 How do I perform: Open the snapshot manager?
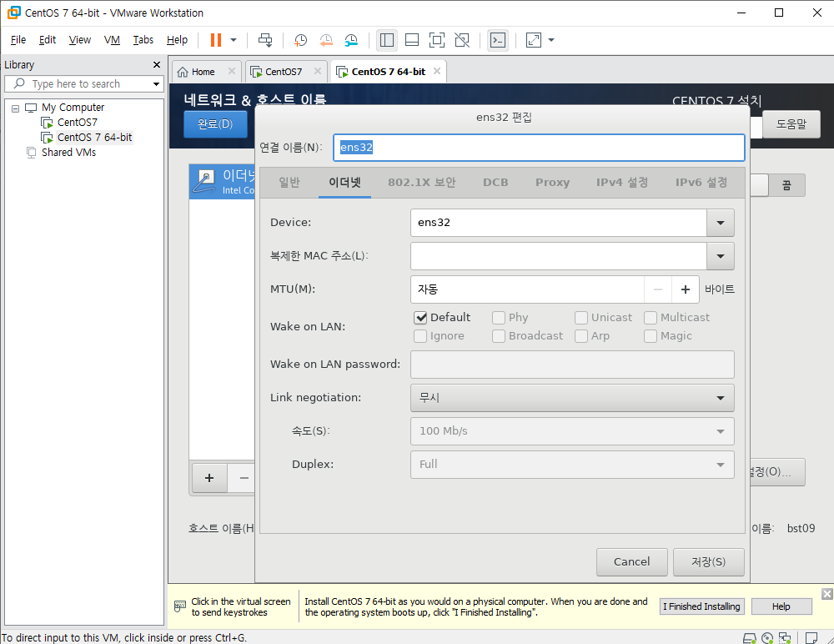tap(351, 40)
